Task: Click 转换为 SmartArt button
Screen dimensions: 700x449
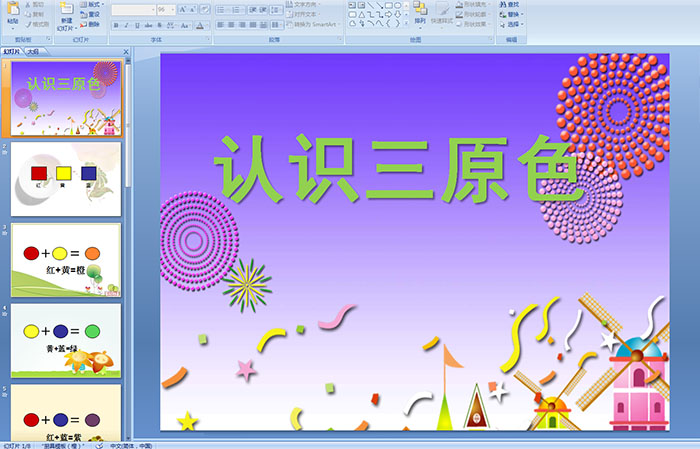Action: tap(312, 25)
